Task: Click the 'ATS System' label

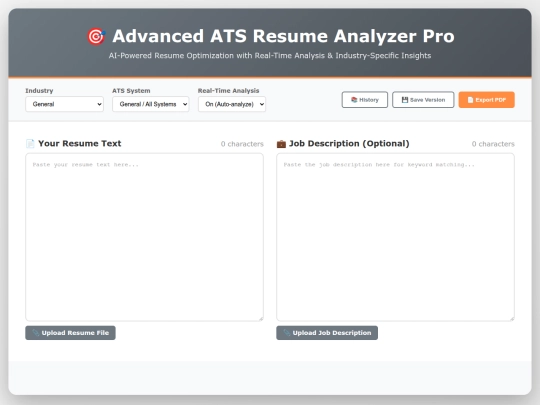Action: pyautogui.click(x=131, y=91)
